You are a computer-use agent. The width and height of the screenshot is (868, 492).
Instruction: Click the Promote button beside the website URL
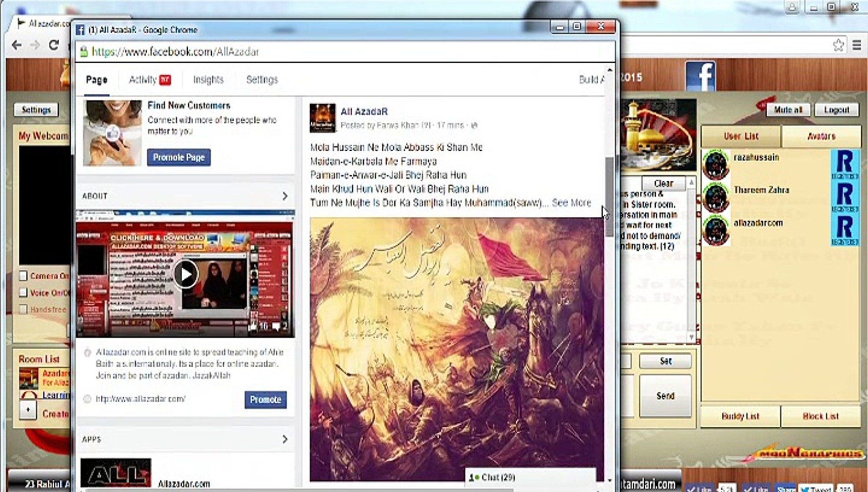266,400
